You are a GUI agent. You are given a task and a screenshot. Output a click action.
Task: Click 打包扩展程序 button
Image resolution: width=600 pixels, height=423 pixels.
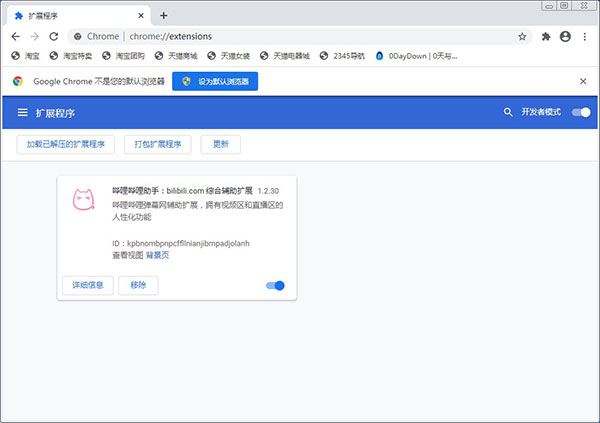pos(159,145)
